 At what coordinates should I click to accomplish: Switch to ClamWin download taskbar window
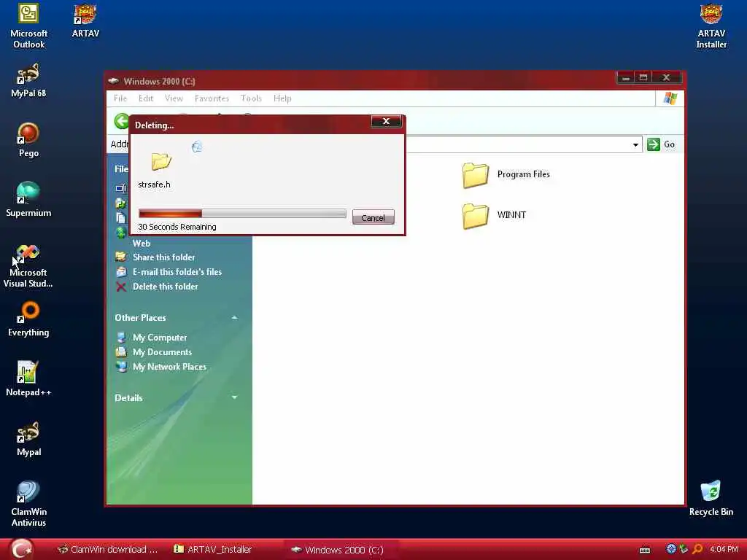click(108, 550)
